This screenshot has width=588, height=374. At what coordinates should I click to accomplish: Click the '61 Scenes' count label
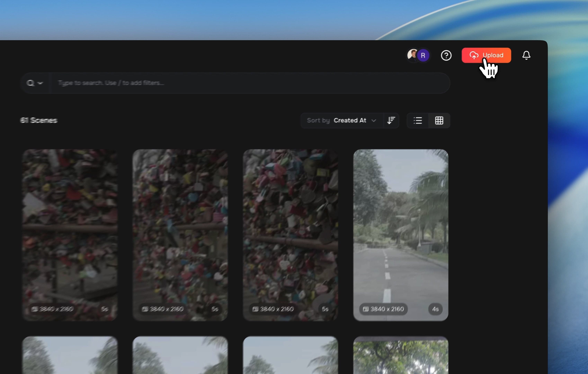pyautogui.click(x=39, y=120)
